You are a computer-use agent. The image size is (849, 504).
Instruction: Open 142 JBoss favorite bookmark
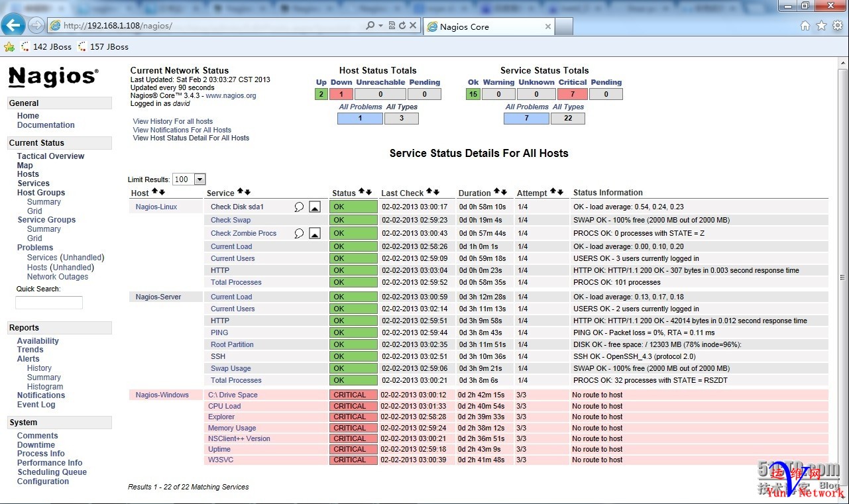pos(46,47)
